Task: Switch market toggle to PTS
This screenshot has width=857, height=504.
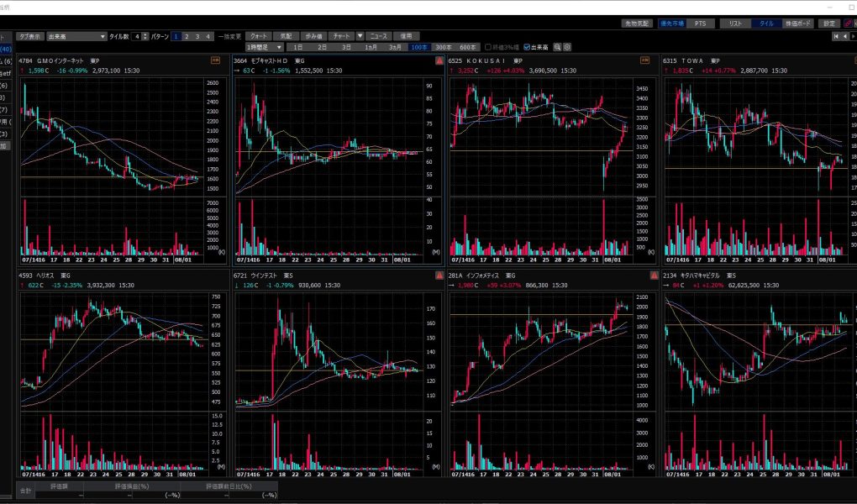Action: pyautogui.click(x=701, y=24)
